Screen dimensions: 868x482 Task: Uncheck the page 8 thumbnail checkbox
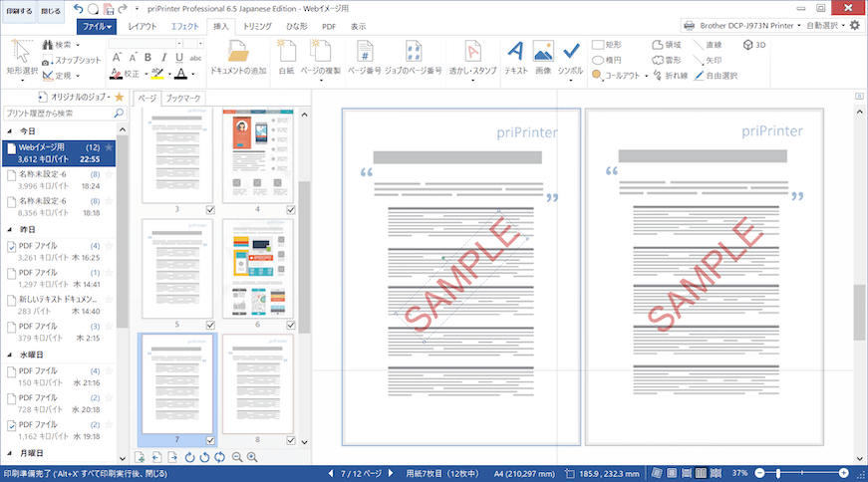point(291,440)
